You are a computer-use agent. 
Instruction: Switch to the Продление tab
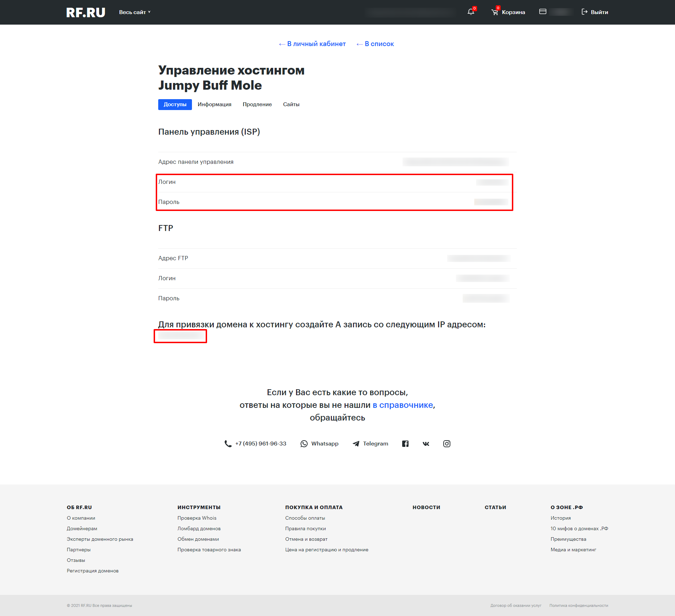(x=257, y=104)
